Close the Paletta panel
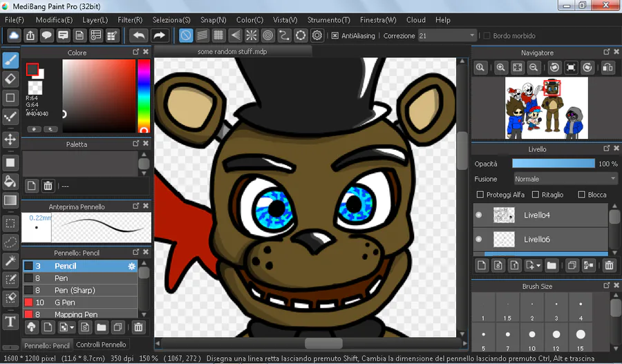The height and width of the screenshot is (364, 622). [146, 144]
